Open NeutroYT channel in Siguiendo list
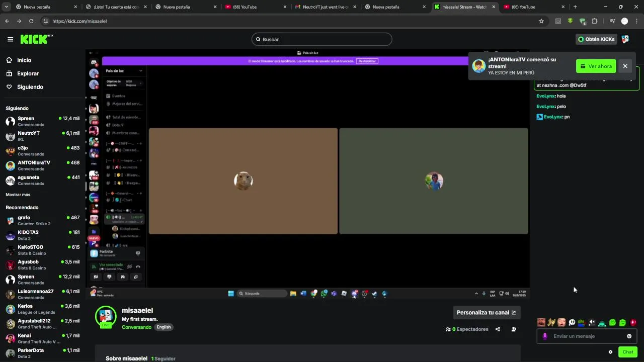Screen dimensions: 644x362 (43, 136)
